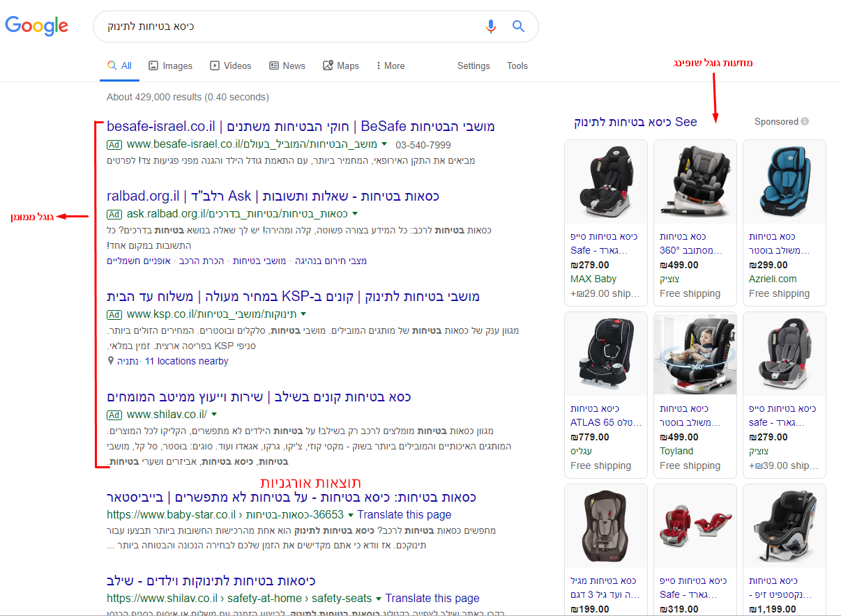Click Translate this page for shilav result
The height and width of the screenshot is (616, 841).
point(432,598)
